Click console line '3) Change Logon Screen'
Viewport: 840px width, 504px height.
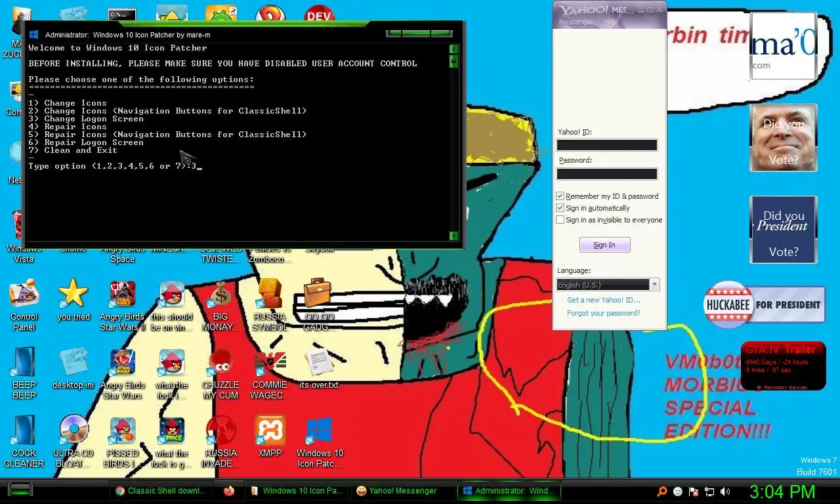coord(86,119)
